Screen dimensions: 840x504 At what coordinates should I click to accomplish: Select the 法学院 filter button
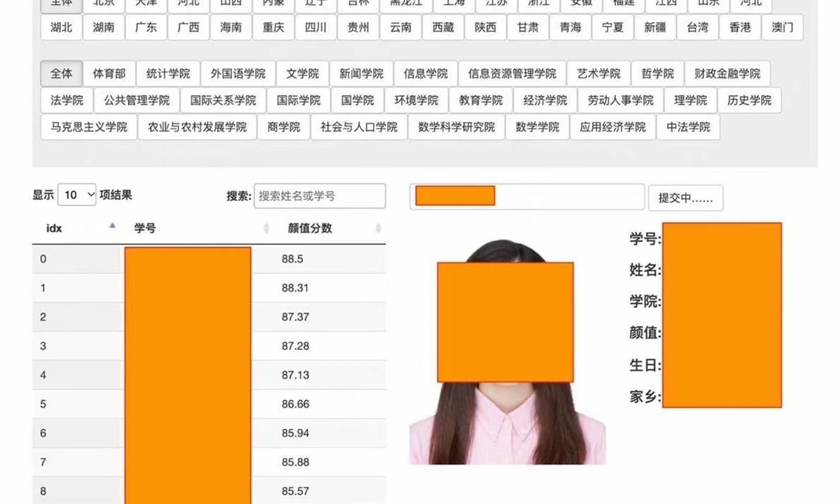coord(67,100)
